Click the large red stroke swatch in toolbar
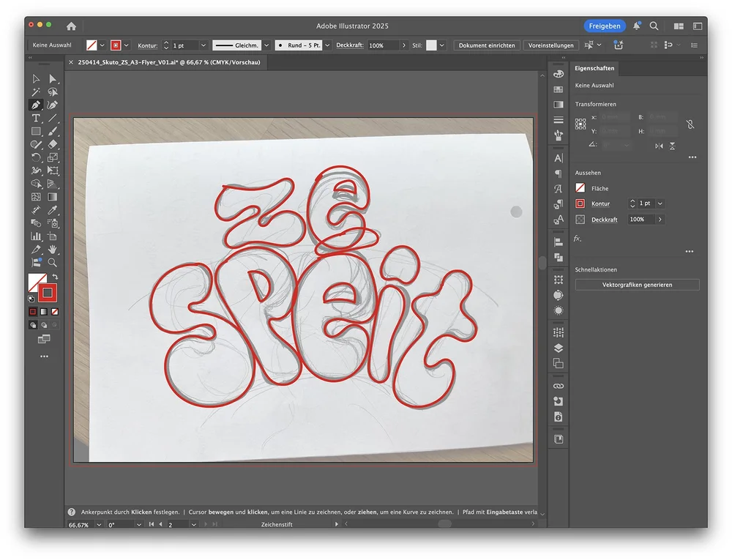The height and width of the screenshot is (560, 732). (47, 293)
